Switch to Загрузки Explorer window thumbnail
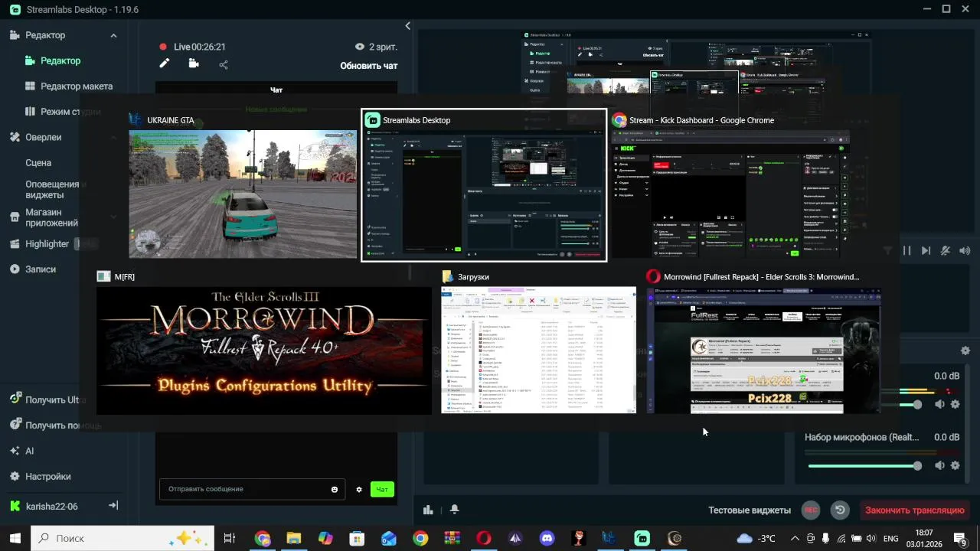 pos(539,350)
